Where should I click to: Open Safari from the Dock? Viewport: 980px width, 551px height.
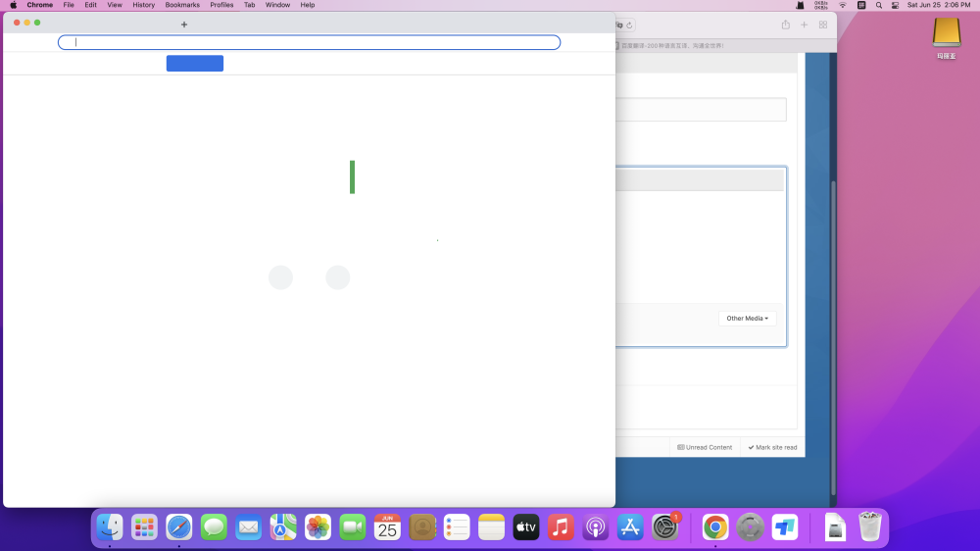[178, 527]
